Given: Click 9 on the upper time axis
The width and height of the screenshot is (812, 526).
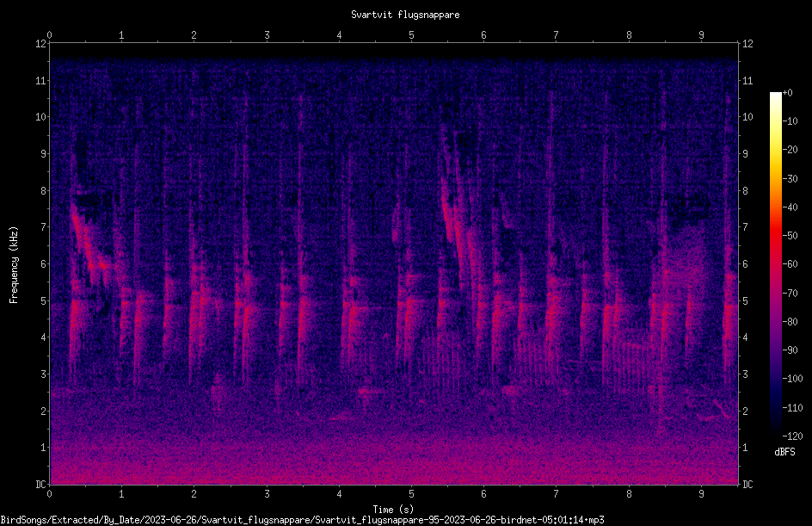Looking at the screenshot, I should point(701,35).
